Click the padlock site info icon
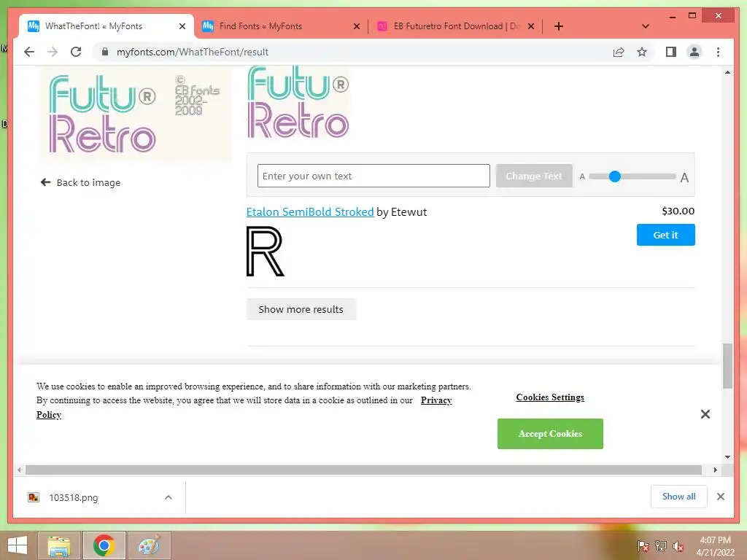This screenshot has width=747, height=560. 105,52
